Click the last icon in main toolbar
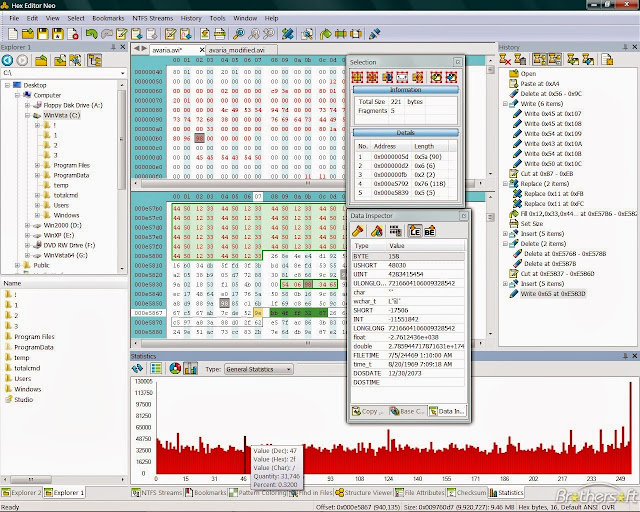 click(x=374, y=33)
